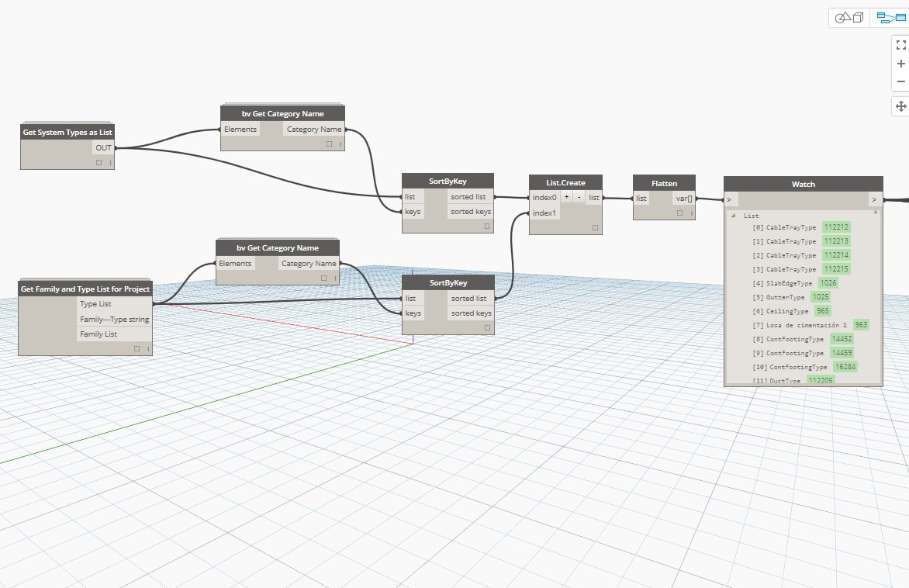Viewport: 909px width, 588px height.
Task: Activate the pan mode icon
Action: pyautogui.click(x=901, y=106)
